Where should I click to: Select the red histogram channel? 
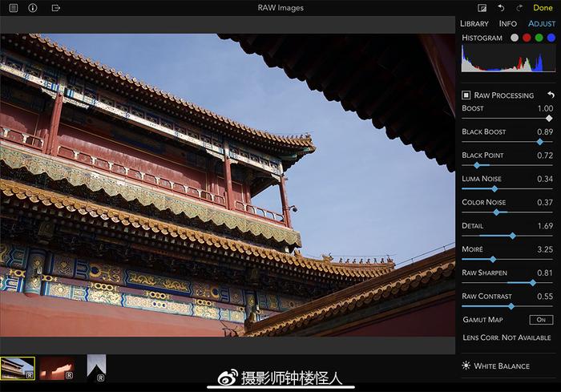[527, 38]
